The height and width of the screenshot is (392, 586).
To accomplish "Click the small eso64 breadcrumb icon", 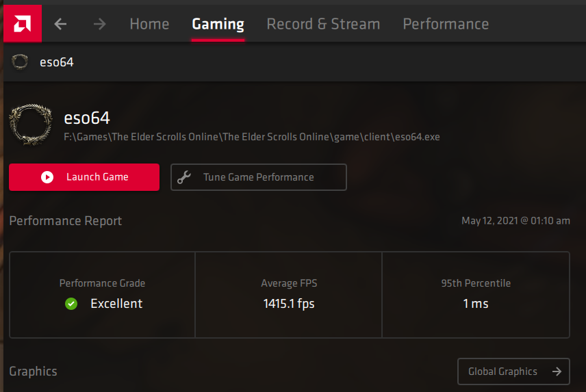I will coord(20,62).
